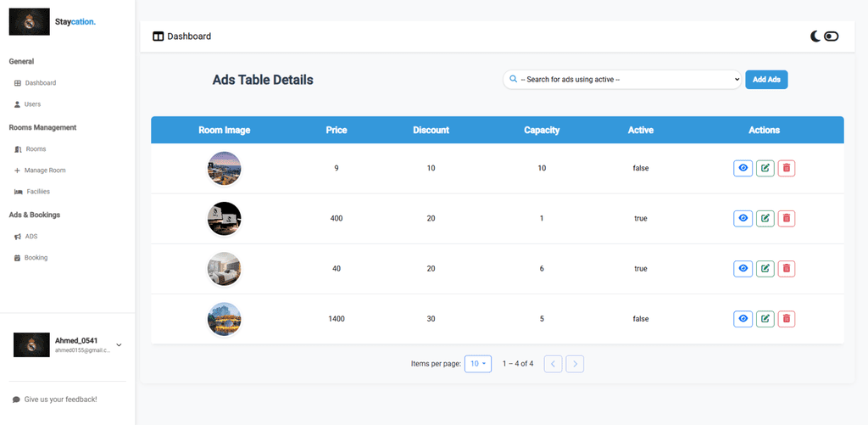This screenshot has width=868, height=425.
Task: Click the Give us your feedback link
Action: [x=59, y=399]
